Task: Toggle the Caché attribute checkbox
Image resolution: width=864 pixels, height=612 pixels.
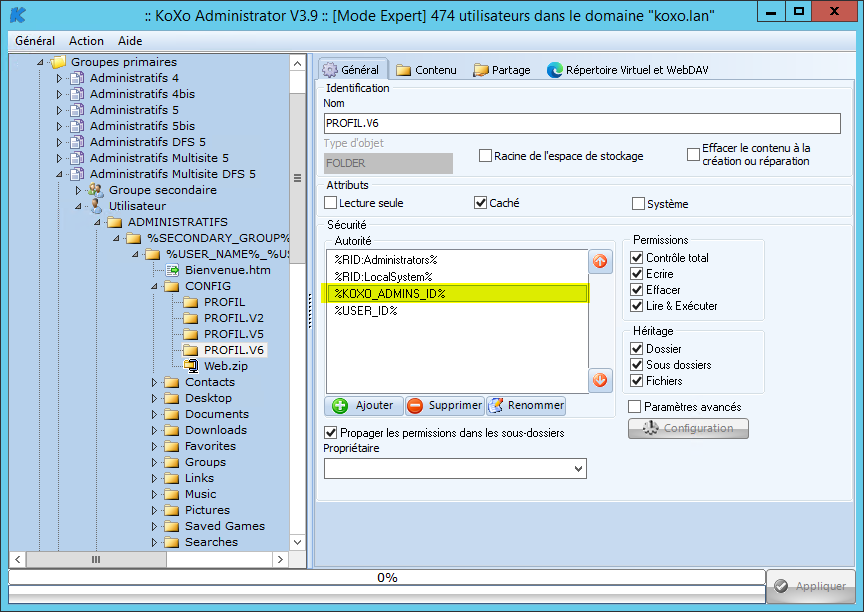Action: 480,204
